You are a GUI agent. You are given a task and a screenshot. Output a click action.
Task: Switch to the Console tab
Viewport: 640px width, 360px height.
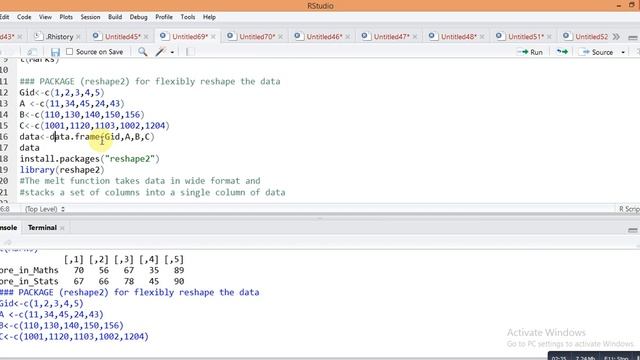point(8,228)
